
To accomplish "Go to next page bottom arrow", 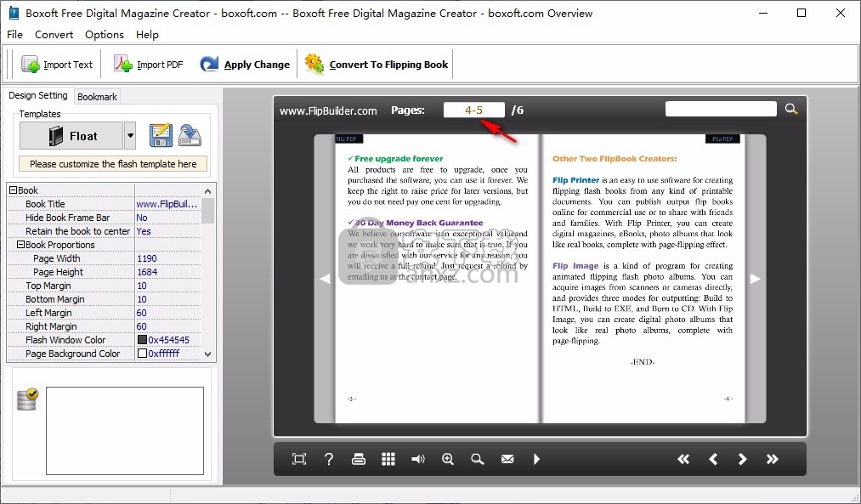I will pos(742,459).
